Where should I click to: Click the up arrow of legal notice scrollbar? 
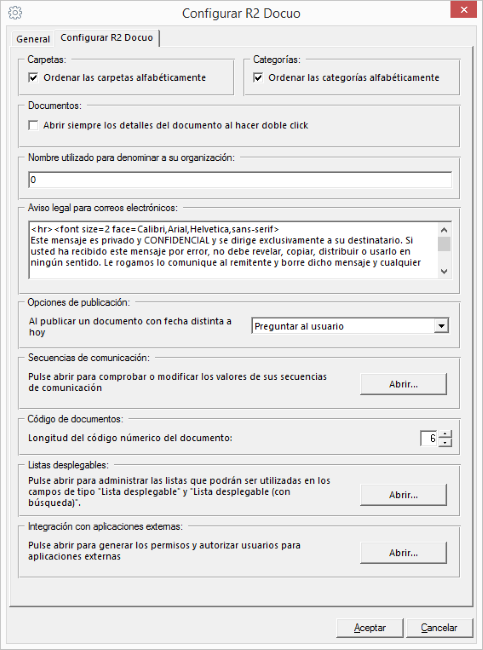444,230
